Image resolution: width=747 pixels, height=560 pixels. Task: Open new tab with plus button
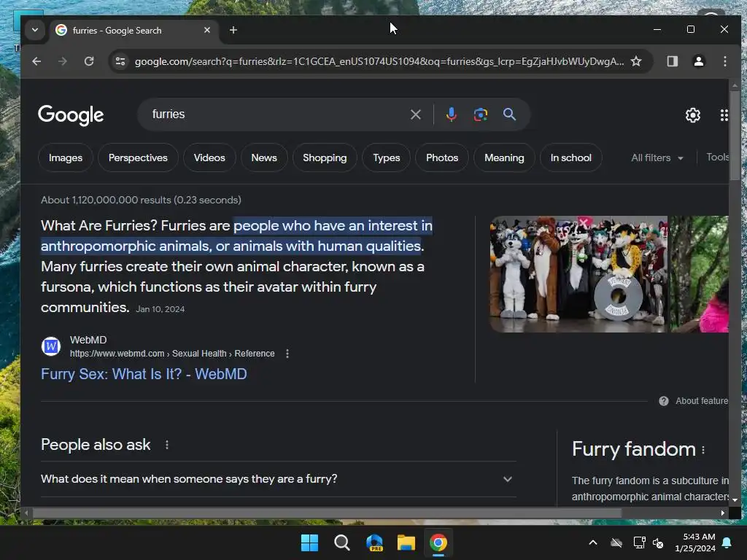[x=233, y=30]
